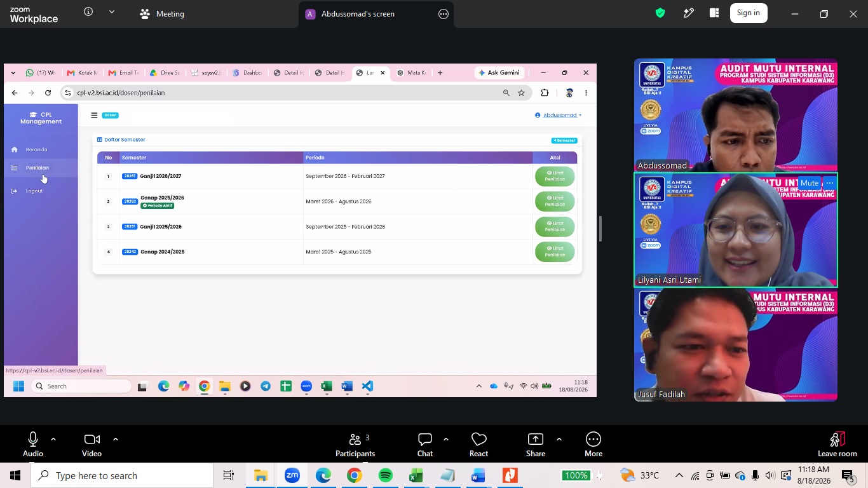Switch to Drive tab in shared browser
868x488 pixels.
pyautogui.click(x=165, y=73)
